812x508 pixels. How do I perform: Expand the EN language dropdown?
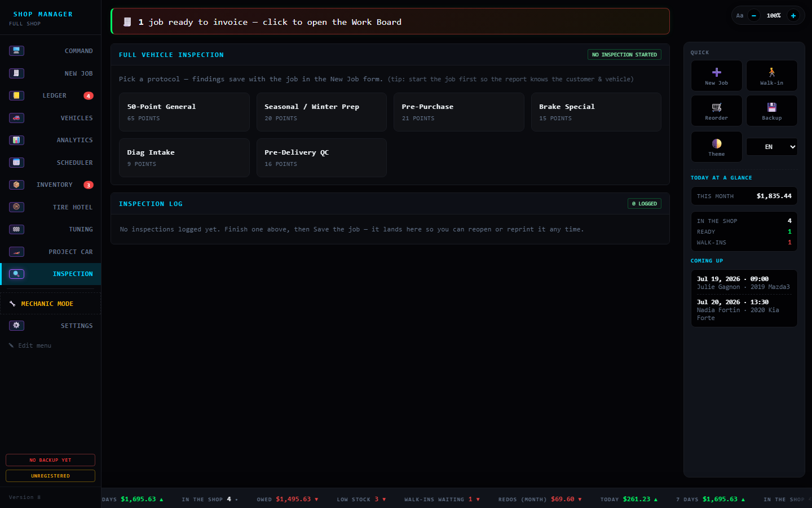pyautogui.click(x=771, y=147)
